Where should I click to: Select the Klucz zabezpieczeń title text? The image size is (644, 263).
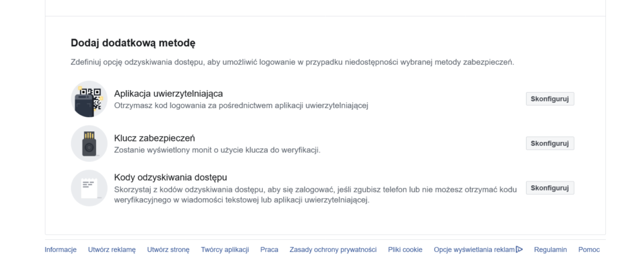pos(155,138)
